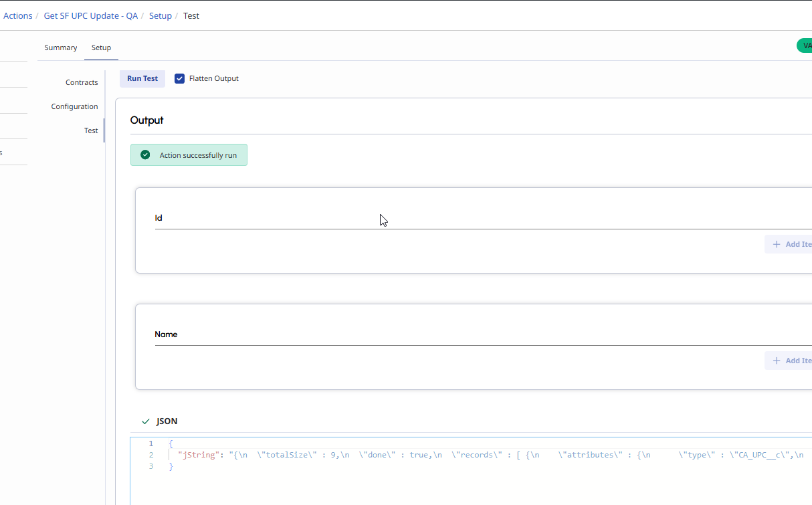Click Add Item under the Id field
812x505 pixels.
789,244
